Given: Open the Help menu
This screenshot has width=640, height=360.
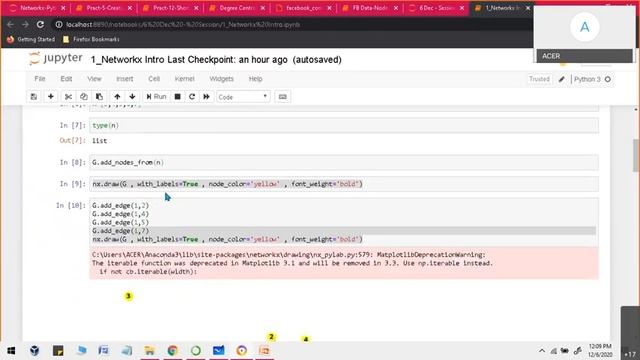Looking at the screenshot, I should click(256, 79).
